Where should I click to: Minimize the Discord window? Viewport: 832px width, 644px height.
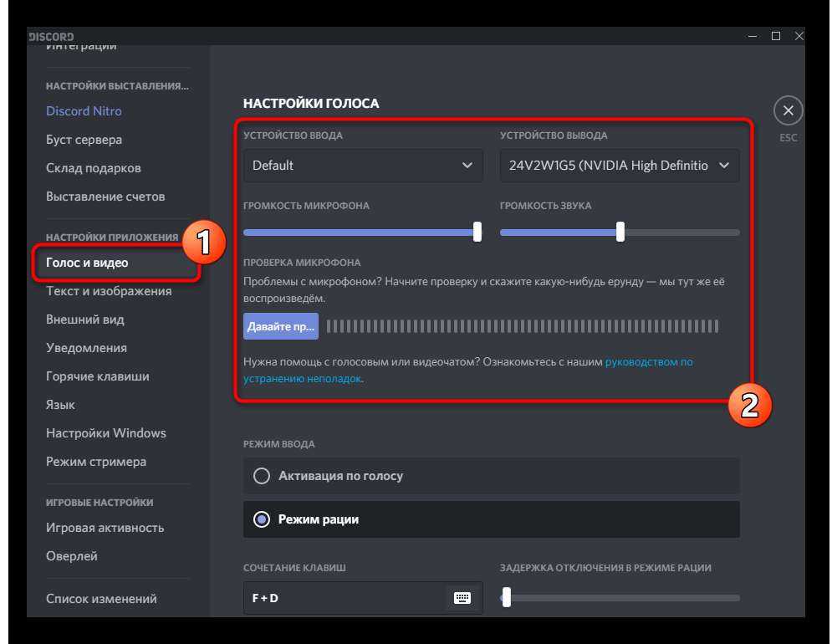tap(753, 36)
